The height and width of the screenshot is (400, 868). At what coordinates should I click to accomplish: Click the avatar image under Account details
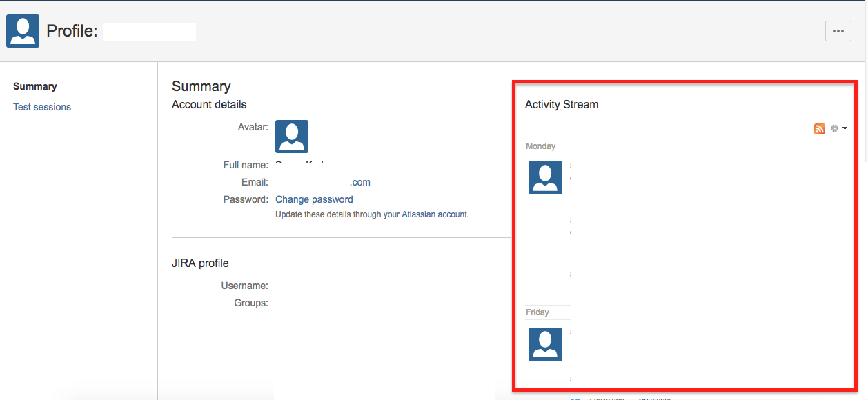292,137
